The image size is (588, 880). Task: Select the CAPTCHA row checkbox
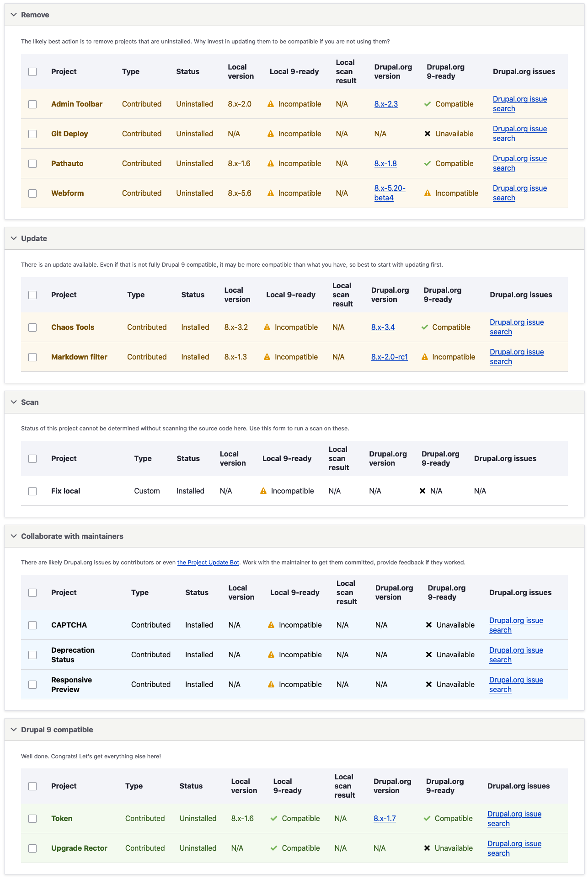point(32,625)
